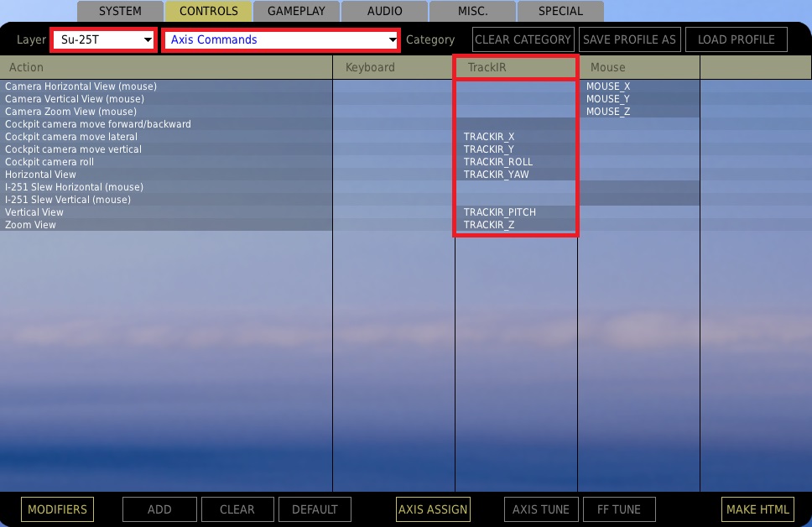Click the LOAD PROFILE button
The image size is (812, 527).
tap(736, 39)
